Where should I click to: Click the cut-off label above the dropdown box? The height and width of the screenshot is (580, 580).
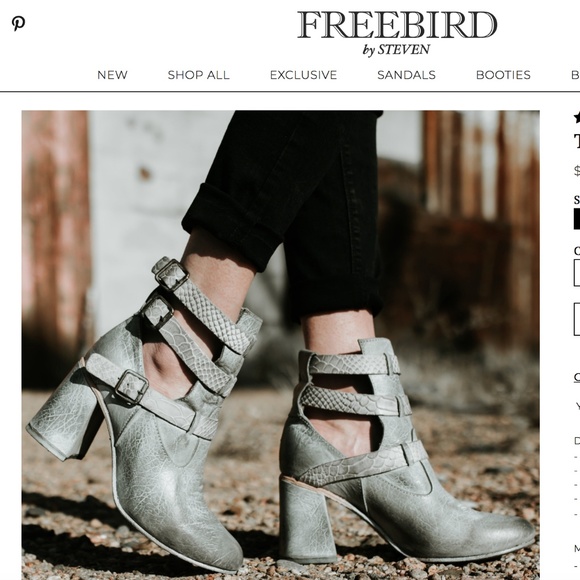coord(577,251)
